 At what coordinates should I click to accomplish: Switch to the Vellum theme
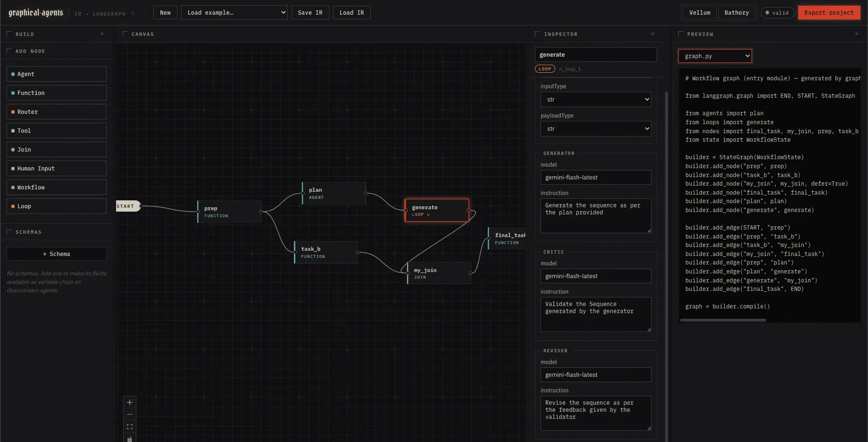click(x=700, y=13)
